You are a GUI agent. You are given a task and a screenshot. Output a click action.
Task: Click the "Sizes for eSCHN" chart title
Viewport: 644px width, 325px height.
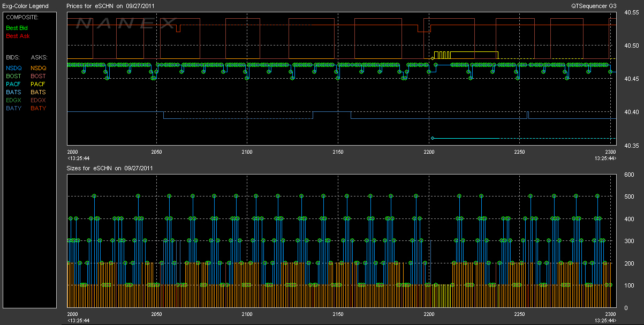pos(110,168)
